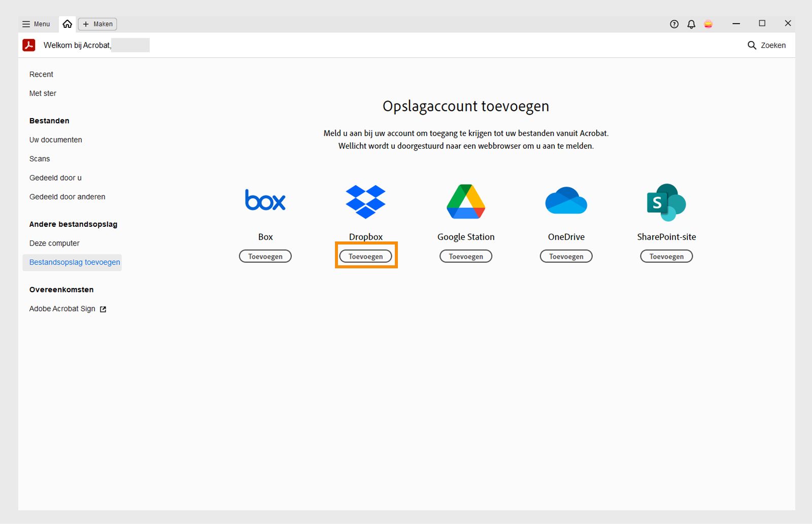Click Toevoegen under Dropbox
Image resolution: width=812 pixels, height=524 pixels.
(x=365, y=256)
